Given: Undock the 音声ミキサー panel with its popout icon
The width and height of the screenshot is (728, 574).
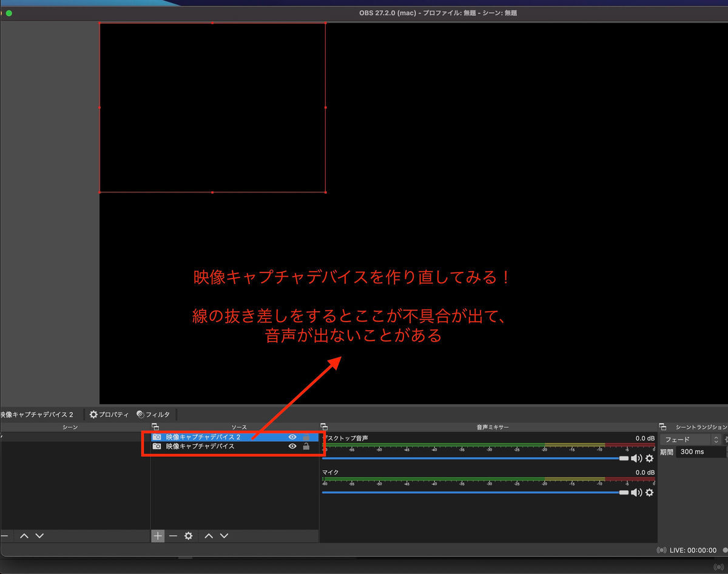Looking at the screenshot, I should tap(324, 427).
